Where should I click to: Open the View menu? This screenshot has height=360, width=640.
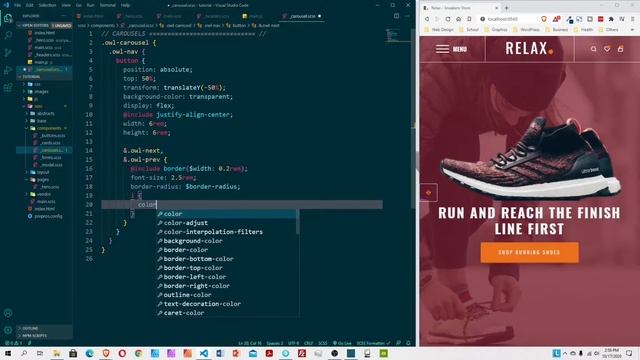[66, 5]
